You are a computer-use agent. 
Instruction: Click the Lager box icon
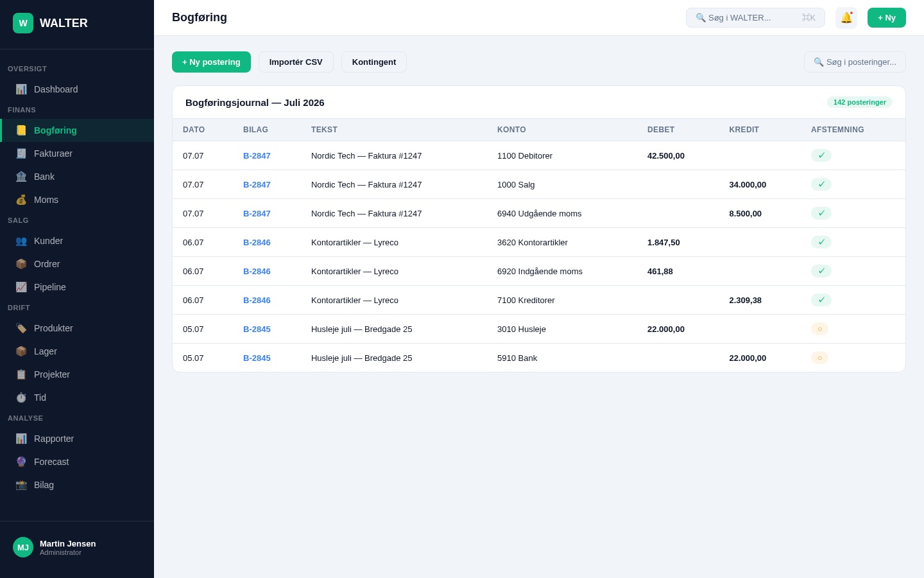(x=21, y=351)
